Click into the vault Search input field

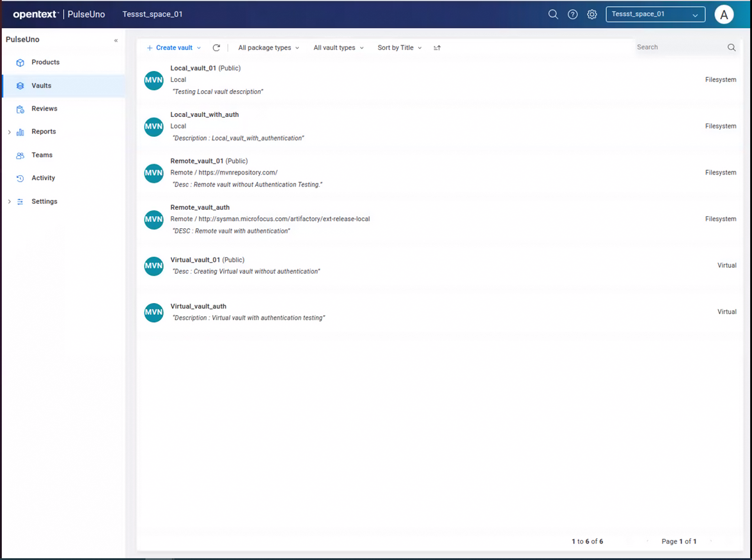(678, 47)
